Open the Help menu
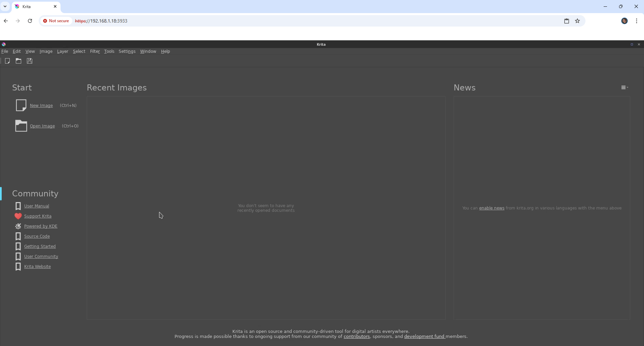 (165, 51)
